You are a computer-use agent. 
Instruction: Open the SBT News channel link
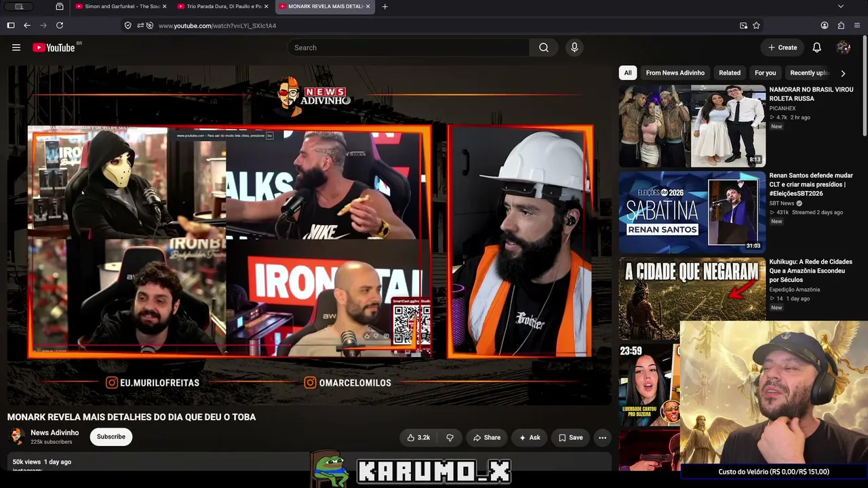[x=782, y=203]
